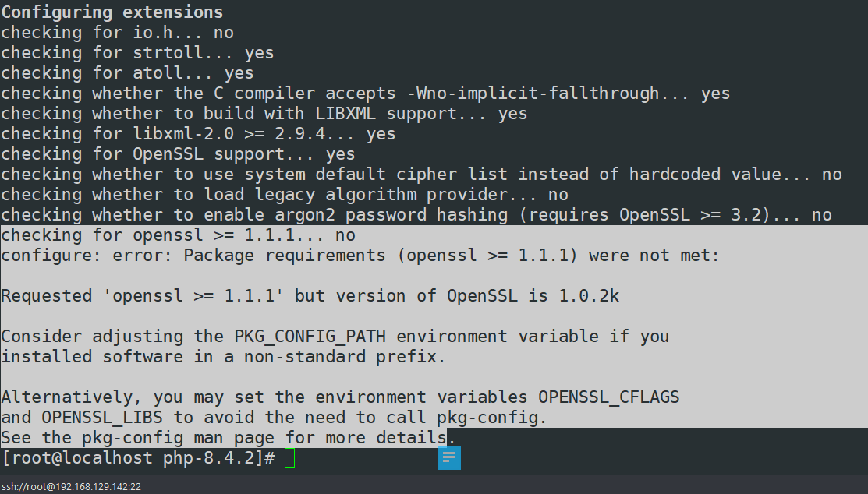Click the "load legacy algorithm provider" line
The image size is (868, 494).
pyautogui.click(x=285, y=195)
